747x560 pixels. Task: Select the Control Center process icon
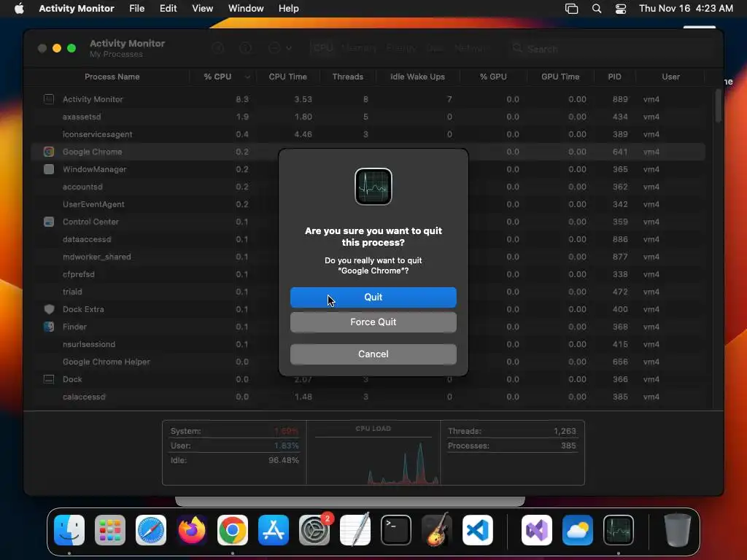point(49,222)
